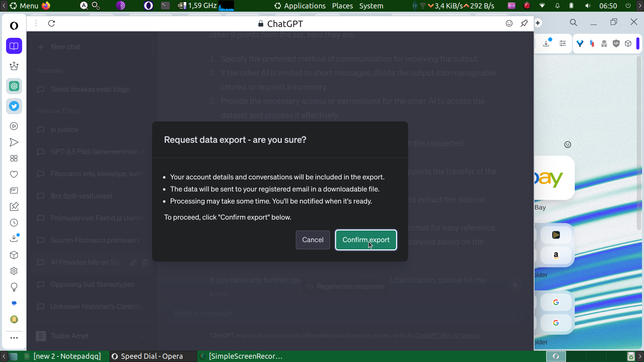The width and height of the screenshot is (644, 362).
Task: Open the System menu
Action: 371,6
